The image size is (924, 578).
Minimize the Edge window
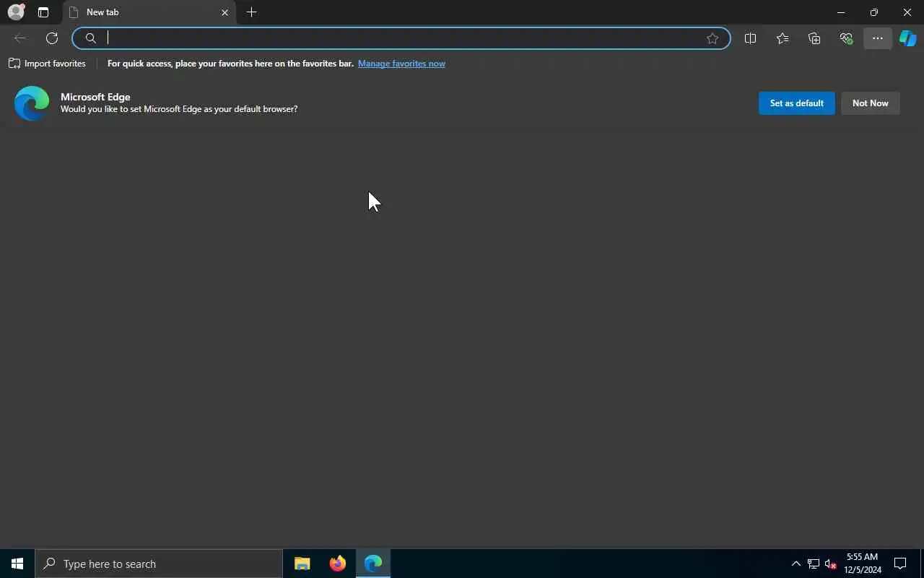tap(841, 12)
